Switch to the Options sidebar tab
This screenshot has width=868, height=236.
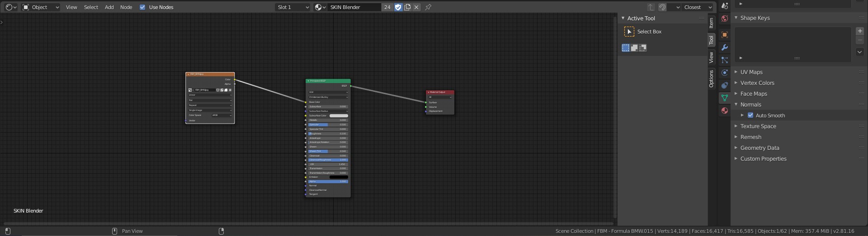click(711, 79)
